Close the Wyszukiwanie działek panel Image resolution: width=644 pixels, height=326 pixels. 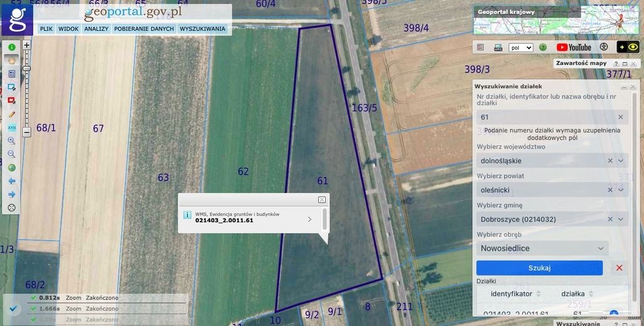tap(633, 87)
